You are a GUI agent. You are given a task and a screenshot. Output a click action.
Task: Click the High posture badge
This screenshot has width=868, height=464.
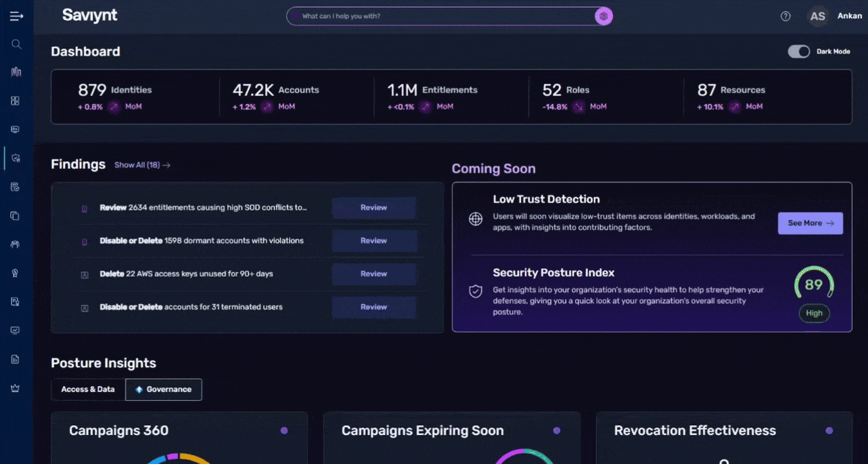(x=814, y=313)
